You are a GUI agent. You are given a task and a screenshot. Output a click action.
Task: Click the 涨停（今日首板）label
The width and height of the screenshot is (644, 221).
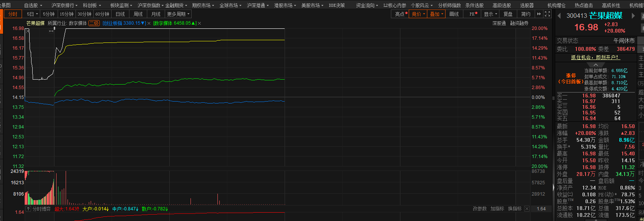coord(571,78)
